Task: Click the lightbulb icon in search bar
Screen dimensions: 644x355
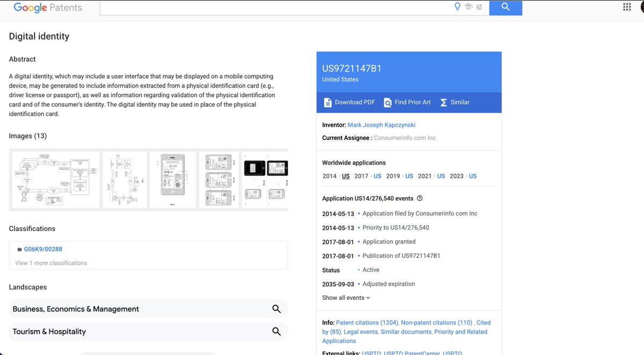Action: 457,6
